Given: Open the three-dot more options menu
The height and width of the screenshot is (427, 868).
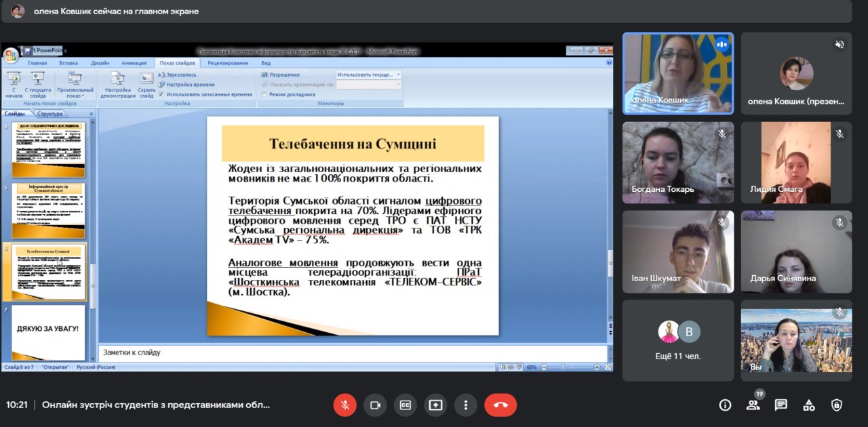Looking at the screenshot, I should point(465,405).
